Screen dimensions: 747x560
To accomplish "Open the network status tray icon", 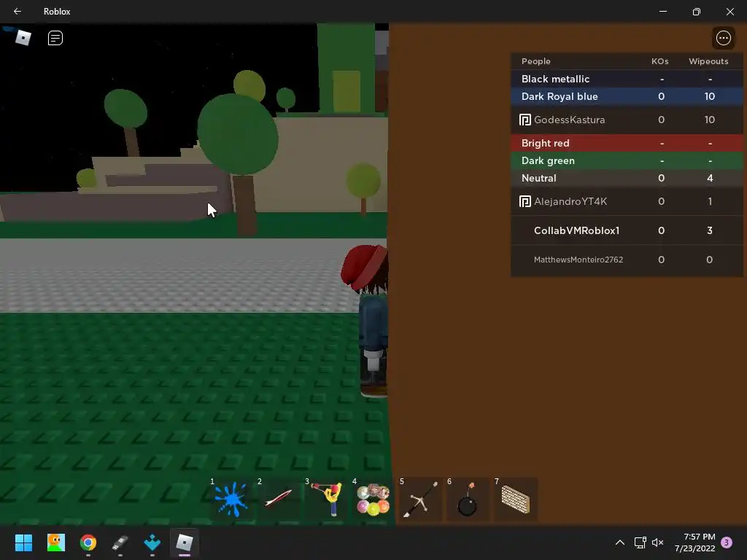I will (x=640, y=542).
